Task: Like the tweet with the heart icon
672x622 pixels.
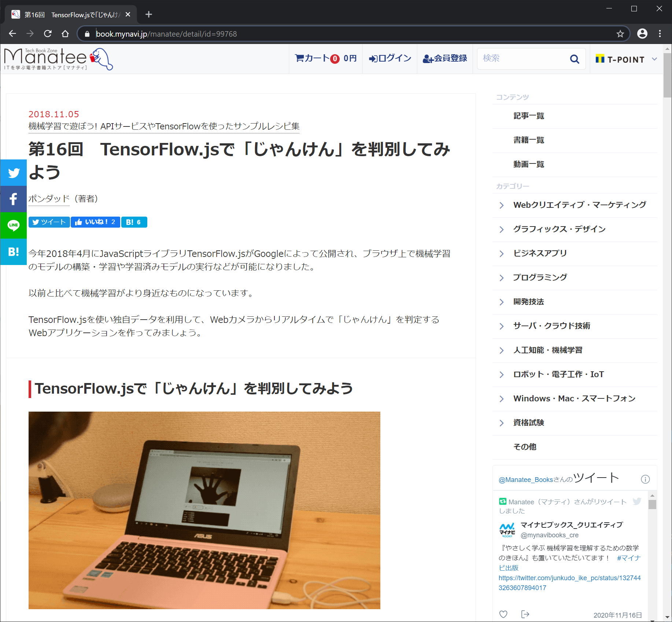Action: (503, 614)
